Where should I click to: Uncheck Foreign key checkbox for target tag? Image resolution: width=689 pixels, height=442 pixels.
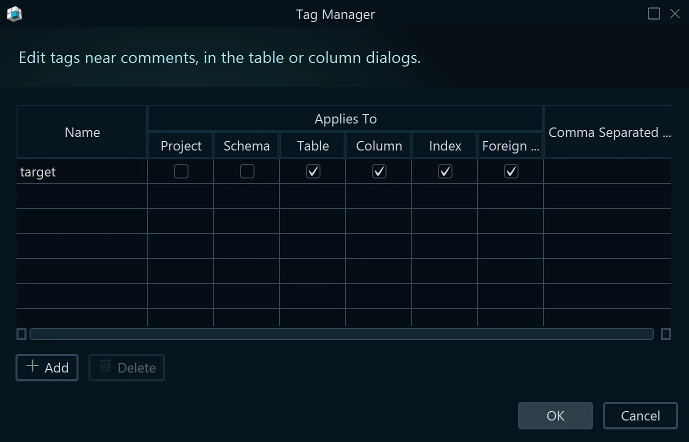pos(511,171)
